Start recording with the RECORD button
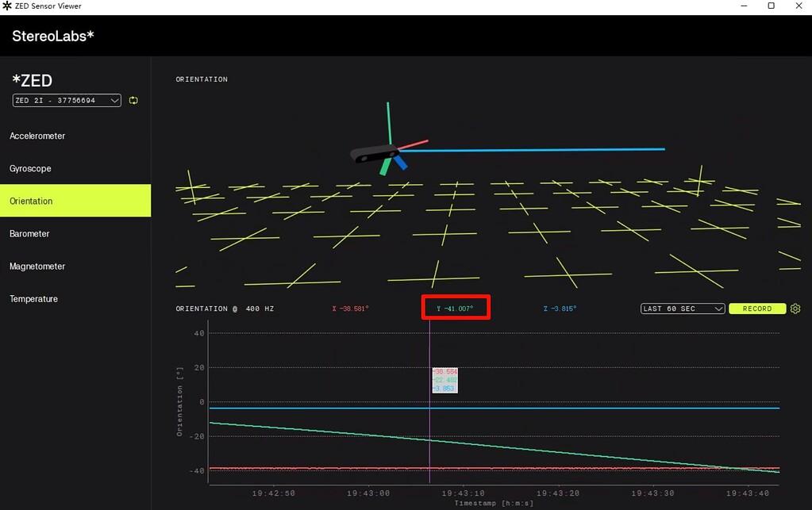This screenshot has width=812, height=510. [x=756, y=308]
